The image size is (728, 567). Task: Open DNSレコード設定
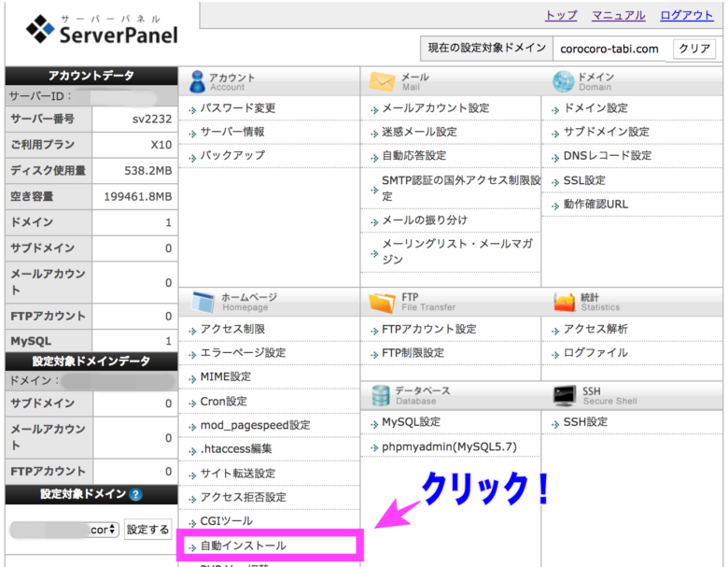(x=608, y=156)
